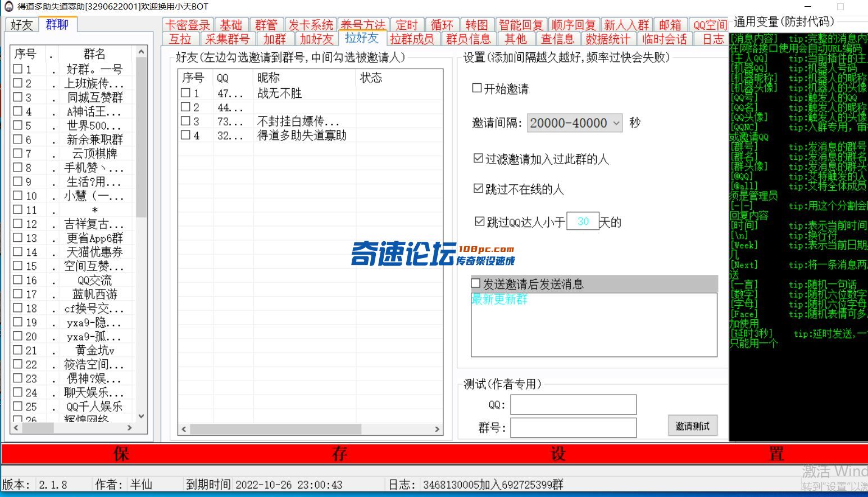Select group name 天猫优惠券

point(94,252)
